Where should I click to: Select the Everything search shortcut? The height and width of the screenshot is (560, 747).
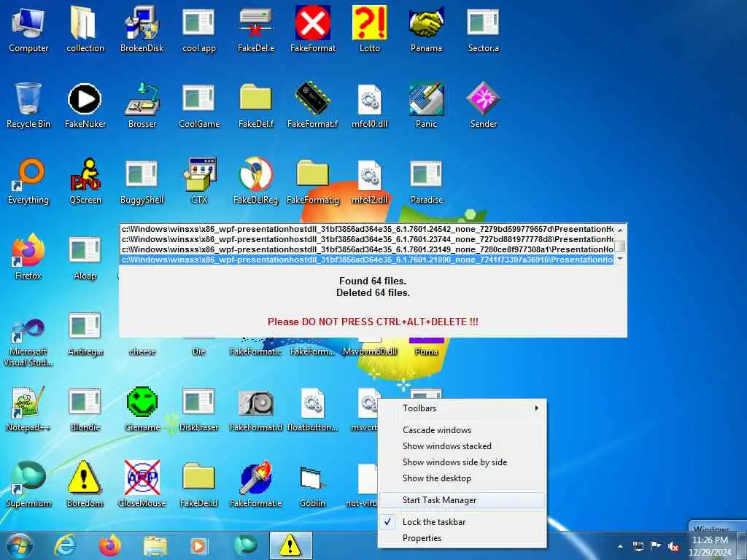28,181
